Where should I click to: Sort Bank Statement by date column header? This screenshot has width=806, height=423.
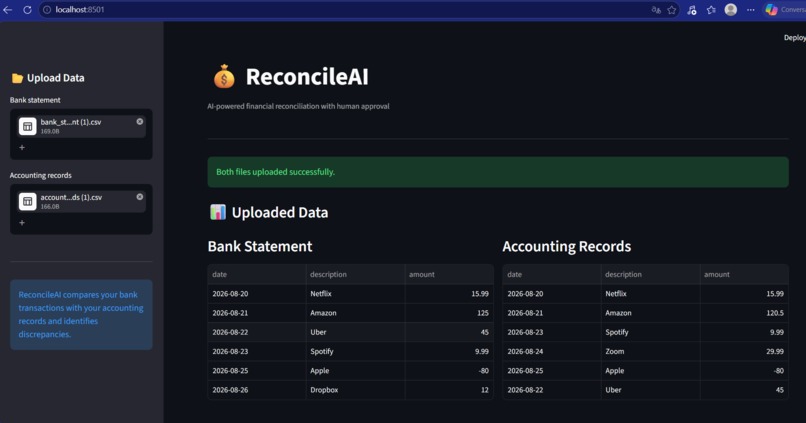(257, 274)
